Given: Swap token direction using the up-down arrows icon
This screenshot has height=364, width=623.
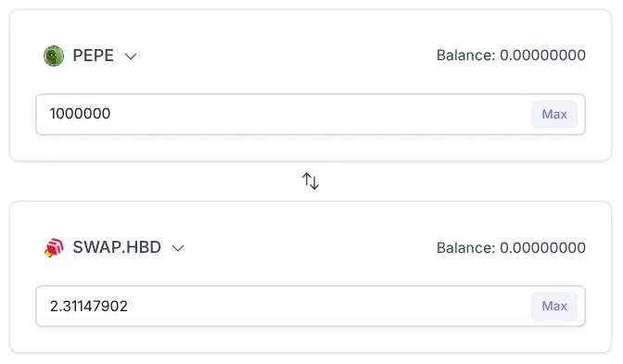Looking at the screenshot, I should pyautogui.click(x=311, y=181).
